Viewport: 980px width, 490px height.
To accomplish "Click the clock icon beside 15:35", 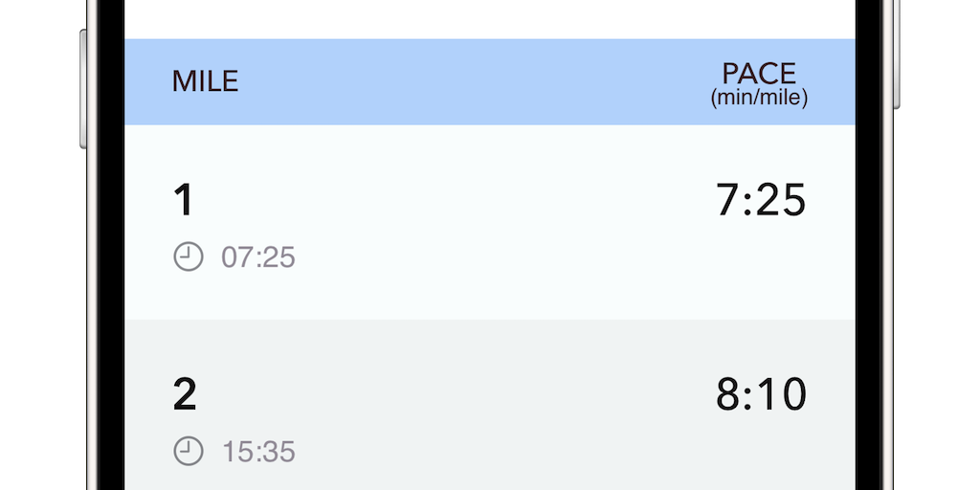I will click(189, 451).
